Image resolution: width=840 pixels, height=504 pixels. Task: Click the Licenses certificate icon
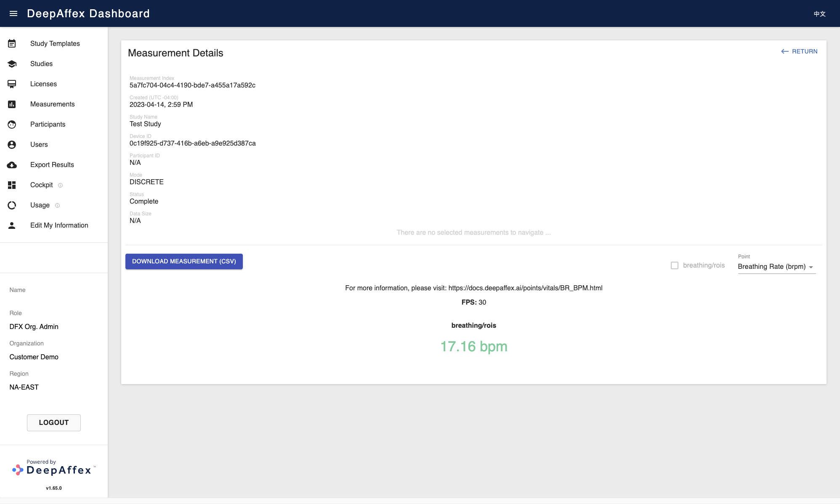(x=12, y=84)
